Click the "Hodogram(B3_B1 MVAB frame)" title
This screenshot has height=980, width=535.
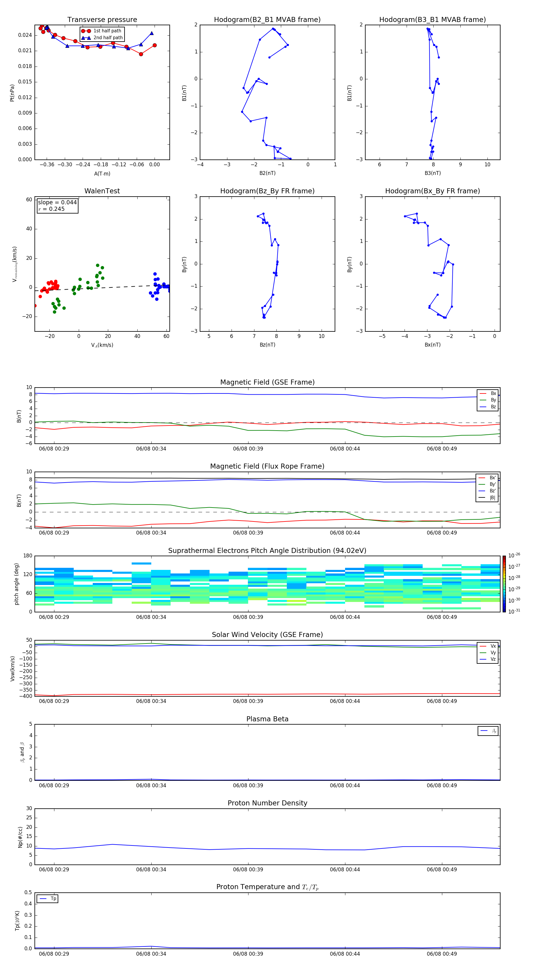432,20
